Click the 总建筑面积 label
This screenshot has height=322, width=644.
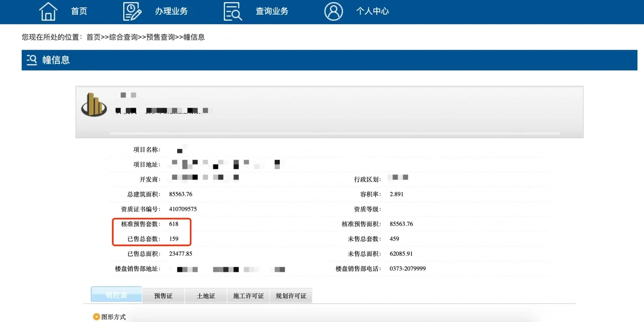(143, 194)
